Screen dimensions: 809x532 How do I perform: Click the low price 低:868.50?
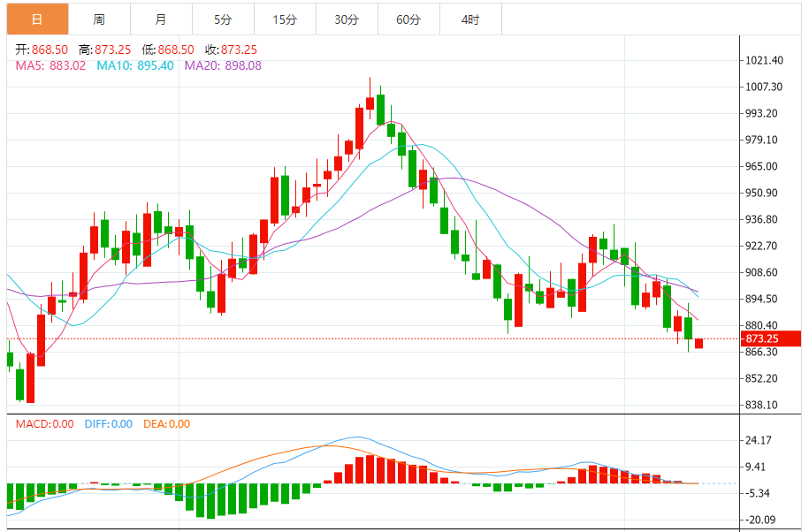[168, 50]
